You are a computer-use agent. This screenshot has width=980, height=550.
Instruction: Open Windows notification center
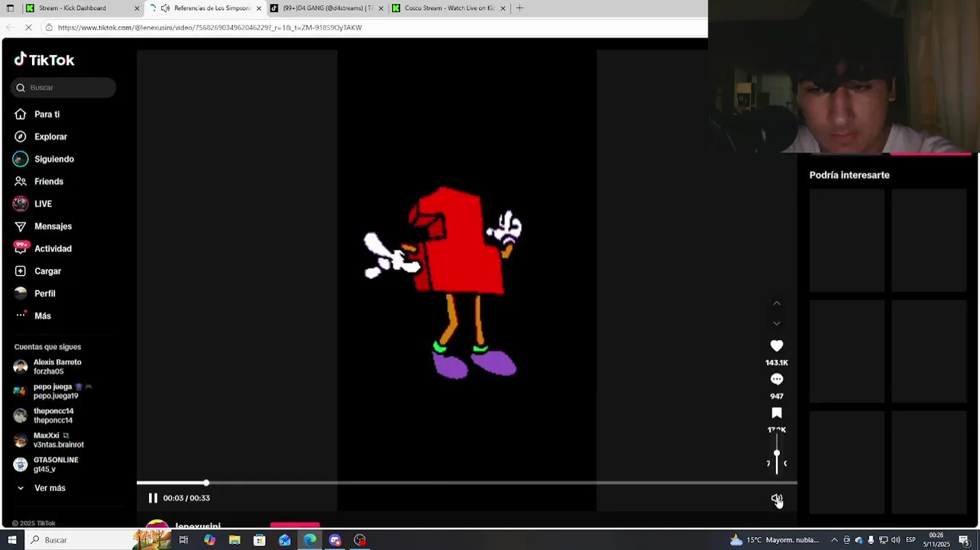click(x=964, y=540)
